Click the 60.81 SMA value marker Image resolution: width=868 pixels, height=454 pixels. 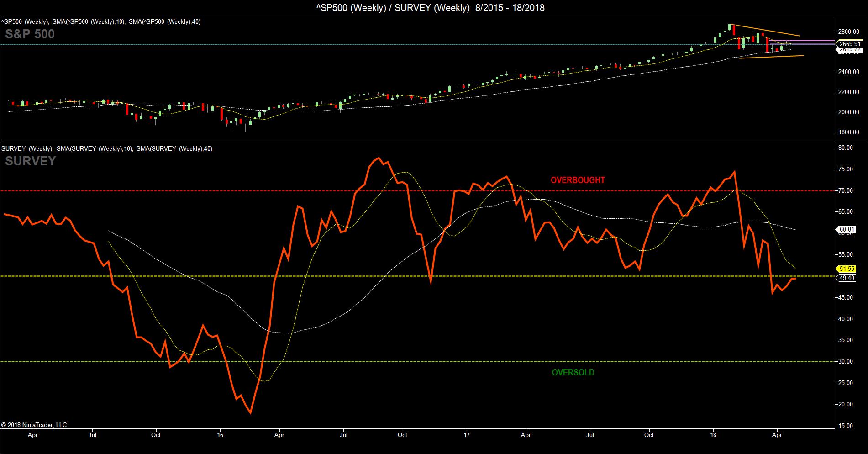click(x=847, y=229)
